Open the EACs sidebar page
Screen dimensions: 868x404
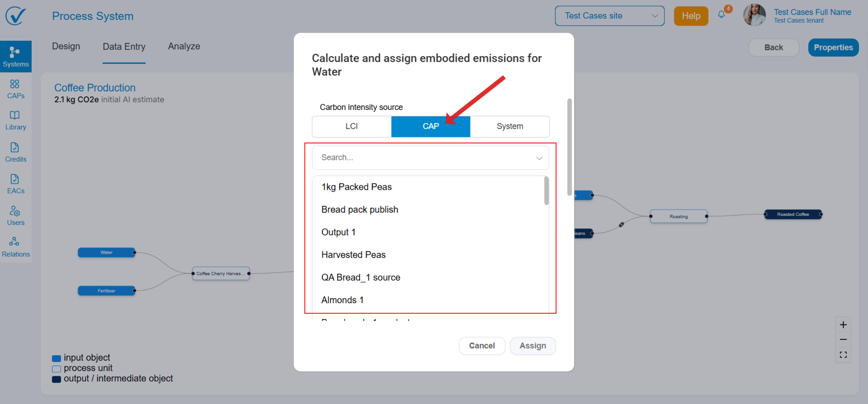15,184
